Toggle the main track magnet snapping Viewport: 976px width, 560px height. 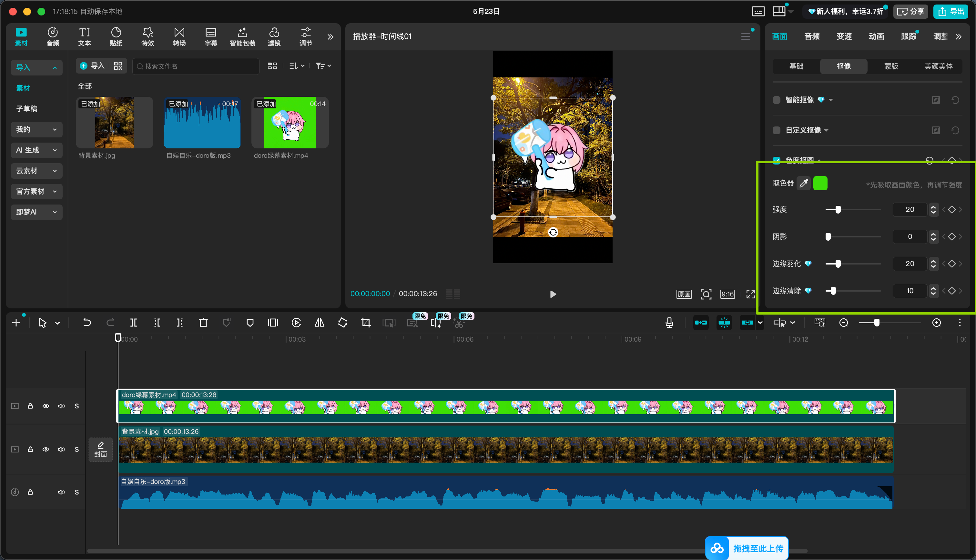point(701,323)
